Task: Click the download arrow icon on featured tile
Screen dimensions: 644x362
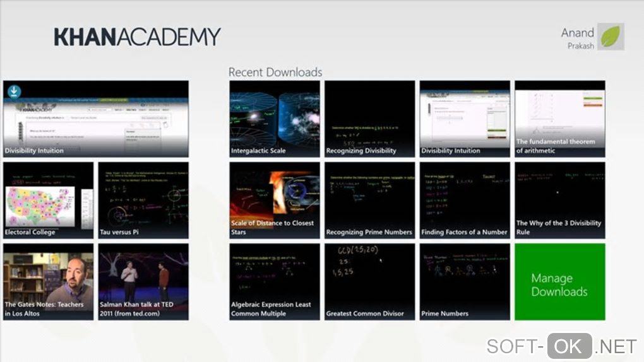Action: [x=14, y=91]
